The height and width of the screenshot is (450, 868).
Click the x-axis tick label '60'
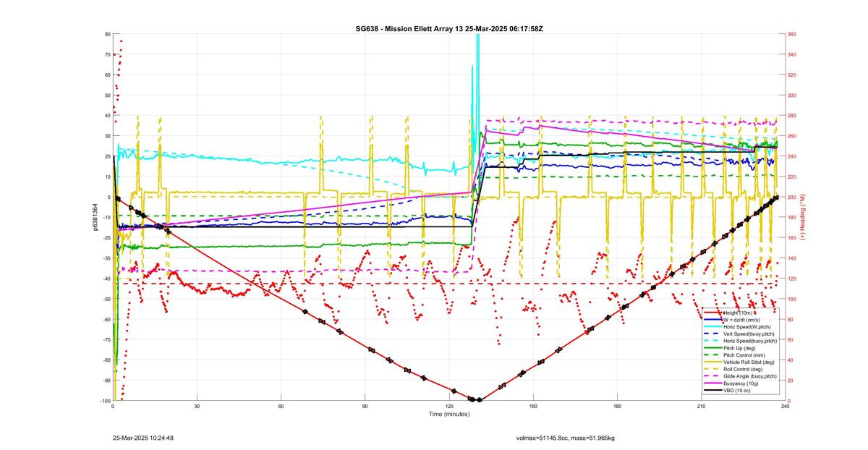point(281,407)
